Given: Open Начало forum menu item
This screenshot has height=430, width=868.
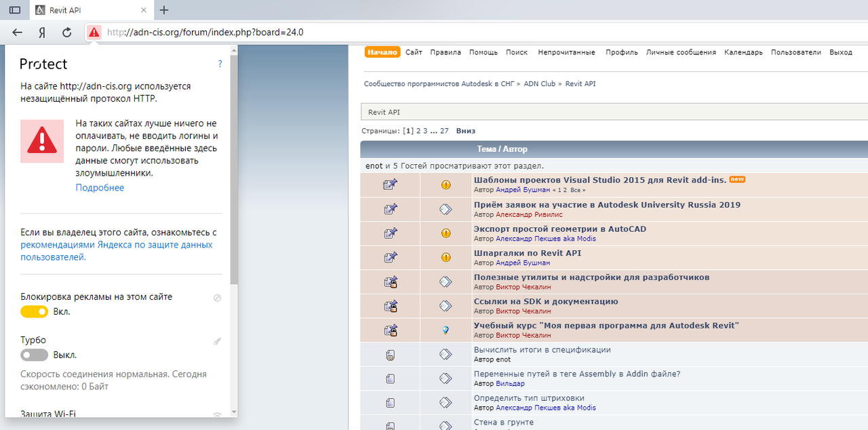Looking at the screenshot, I should [x=382, y=52].
